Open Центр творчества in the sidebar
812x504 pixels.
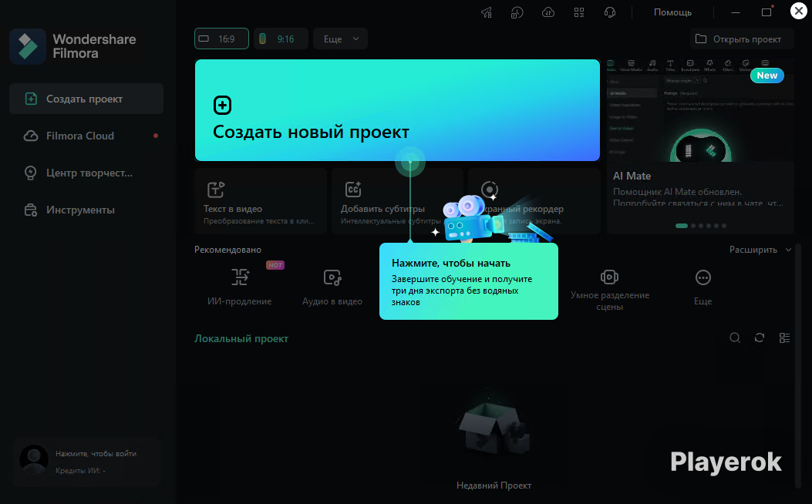point(86,173)
